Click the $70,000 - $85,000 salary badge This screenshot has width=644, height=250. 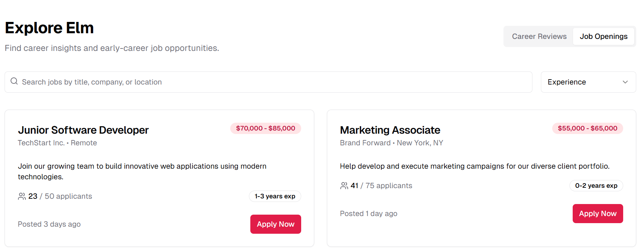coord(266,128)
